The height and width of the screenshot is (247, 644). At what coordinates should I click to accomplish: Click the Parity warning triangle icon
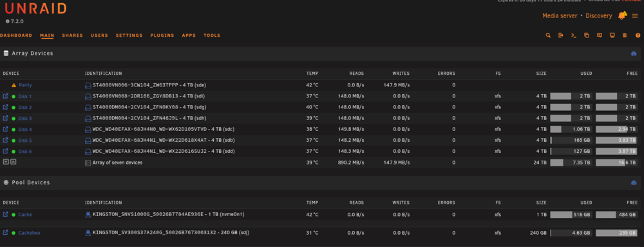(14, 85)
